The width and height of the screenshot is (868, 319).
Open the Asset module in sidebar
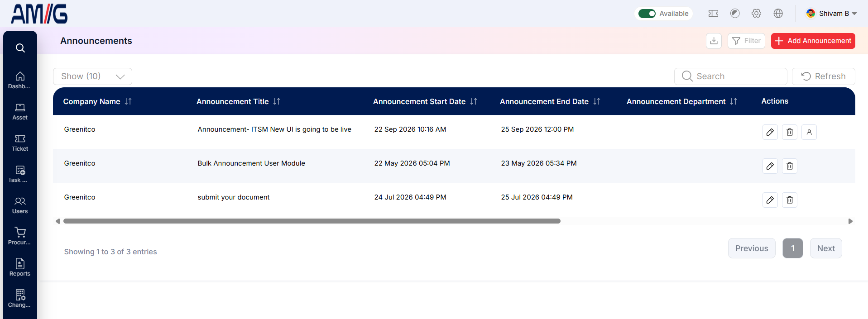tap(20, 111)
